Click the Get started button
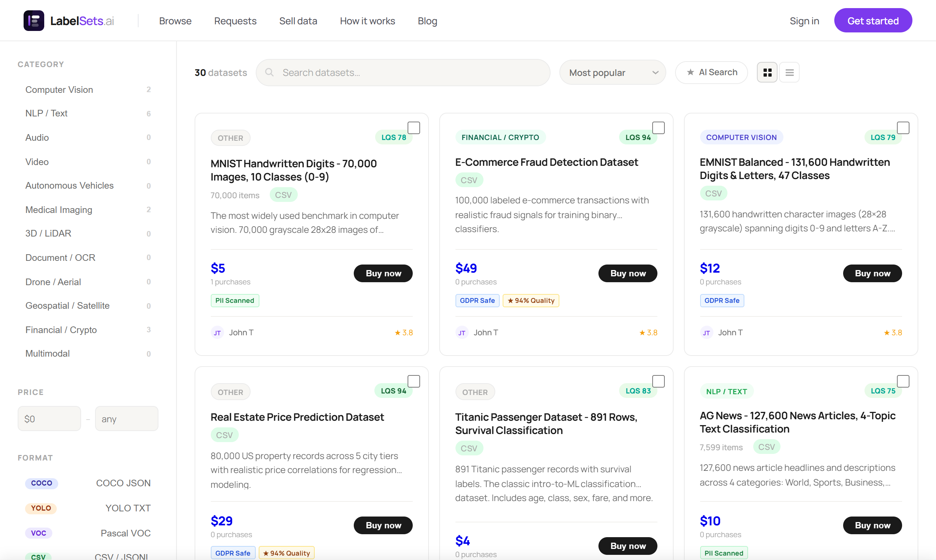 [x=873, y=21]
